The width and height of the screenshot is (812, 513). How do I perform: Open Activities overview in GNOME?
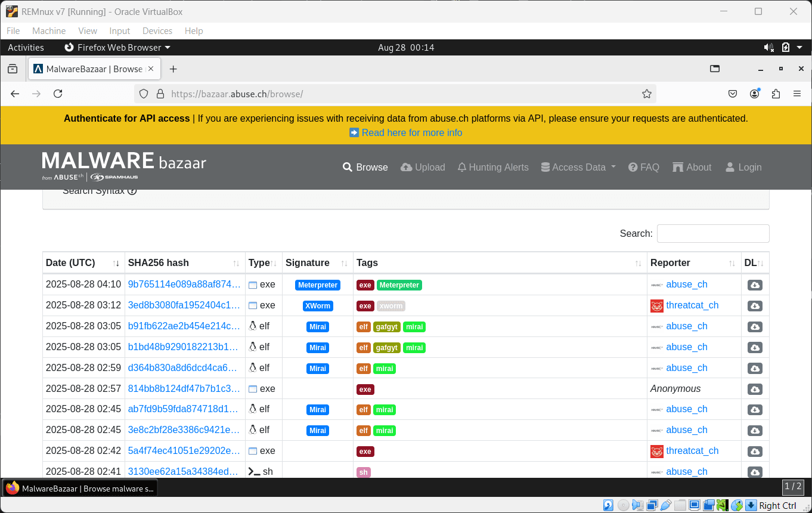(x=26, y=47)
